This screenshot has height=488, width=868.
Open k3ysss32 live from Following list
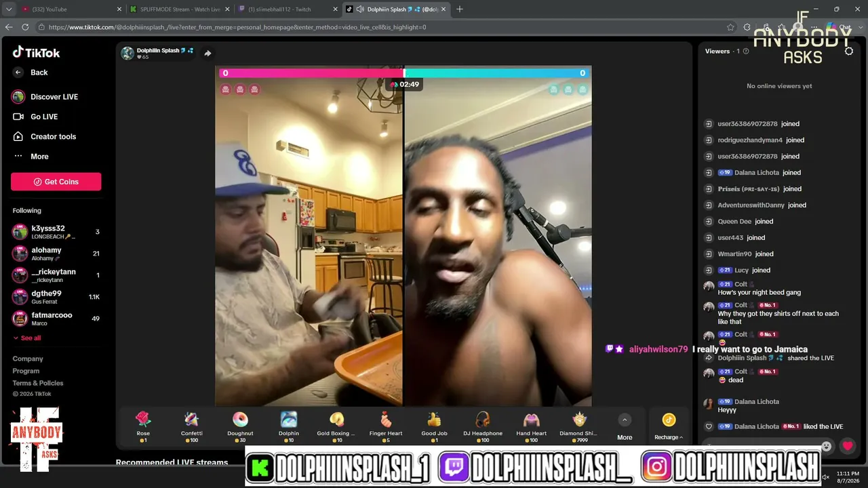tap(56, 232)
